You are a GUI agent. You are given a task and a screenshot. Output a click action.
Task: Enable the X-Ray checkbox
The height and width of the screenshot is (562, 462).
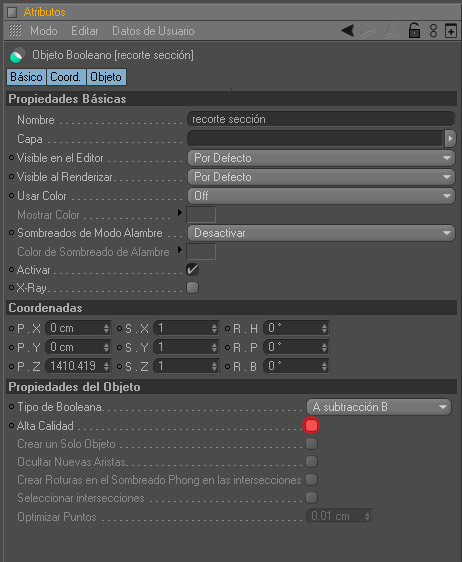[192, 287]
